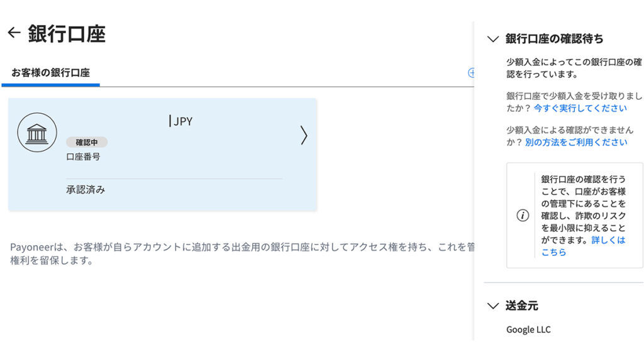
Task: Click the 承認済み status text
Action: (86, 190)
